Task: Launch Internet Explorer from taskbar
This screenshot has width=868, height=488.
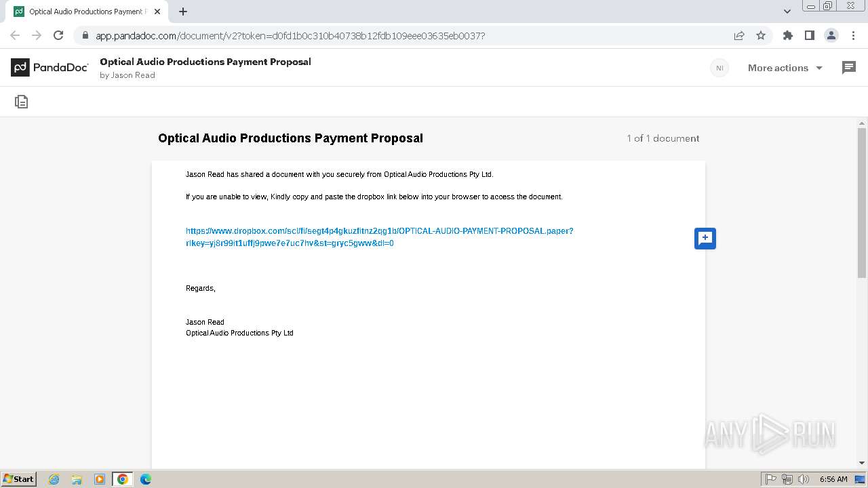Action: click(x=54, y=479)
